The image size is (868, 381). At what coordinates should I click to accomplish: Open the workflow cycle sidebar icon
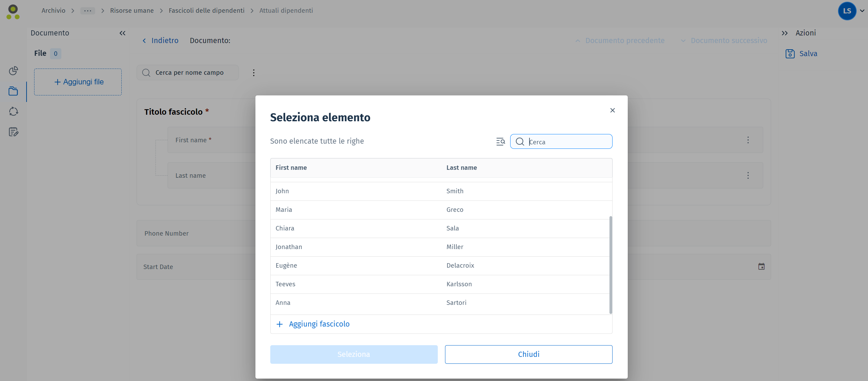click(x=13, y=112)
